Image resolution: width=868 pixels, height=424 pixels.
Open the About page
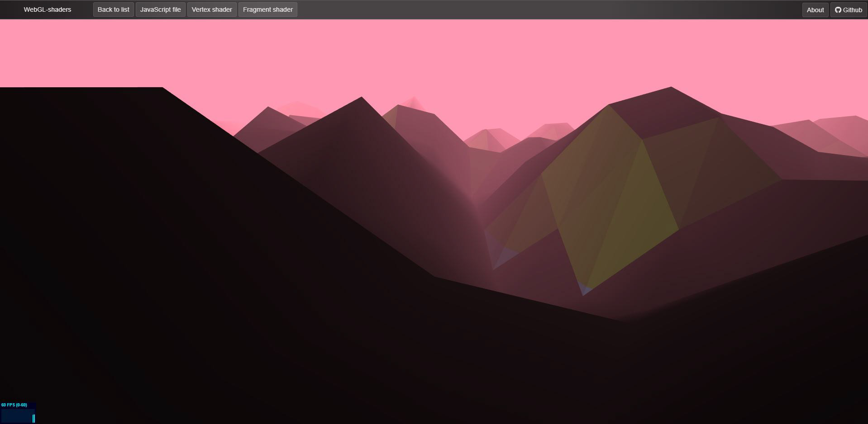tap(815, 10)
